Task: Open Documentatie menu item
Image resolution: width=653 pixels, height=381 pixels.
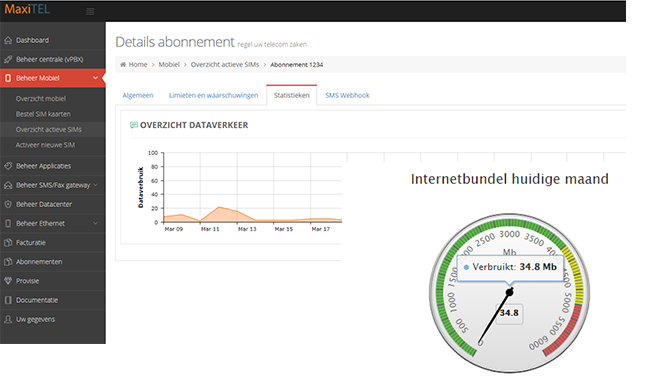Action: pos(52,300)
